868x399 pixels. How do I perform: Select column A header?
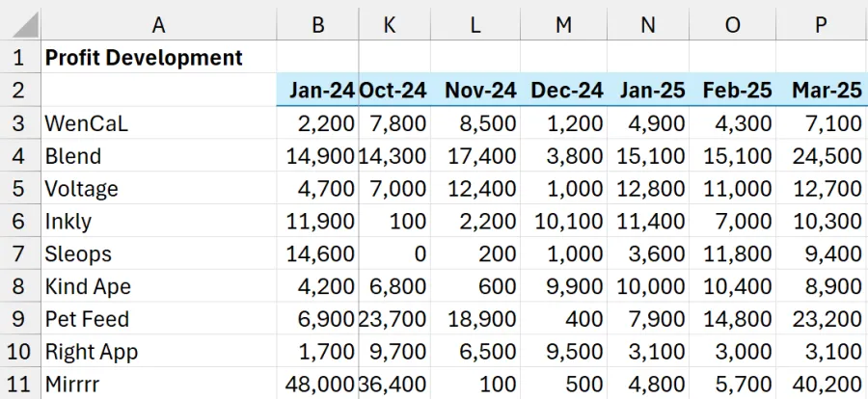click(x=158, y=24)
